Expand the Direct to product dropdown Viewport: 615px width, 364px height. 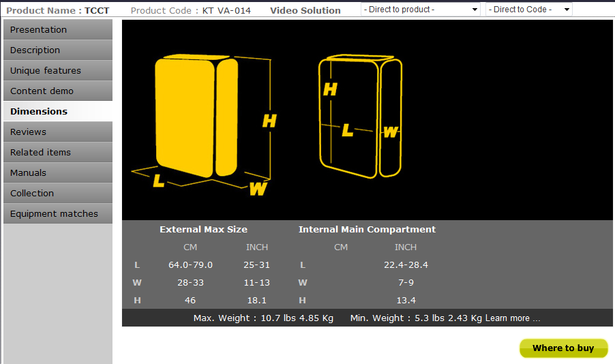[421, 10]
